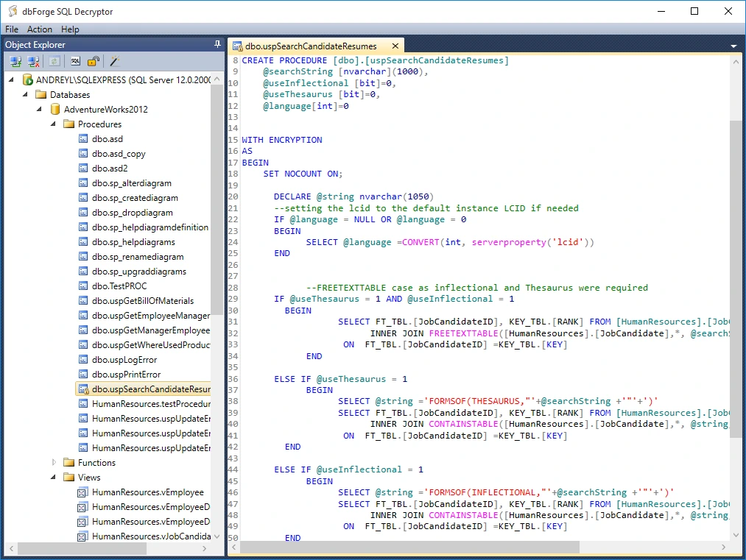Screen dimensions: 746x560
Task: Click the padlock decrypt icon
Action: (x=94, y=62)
